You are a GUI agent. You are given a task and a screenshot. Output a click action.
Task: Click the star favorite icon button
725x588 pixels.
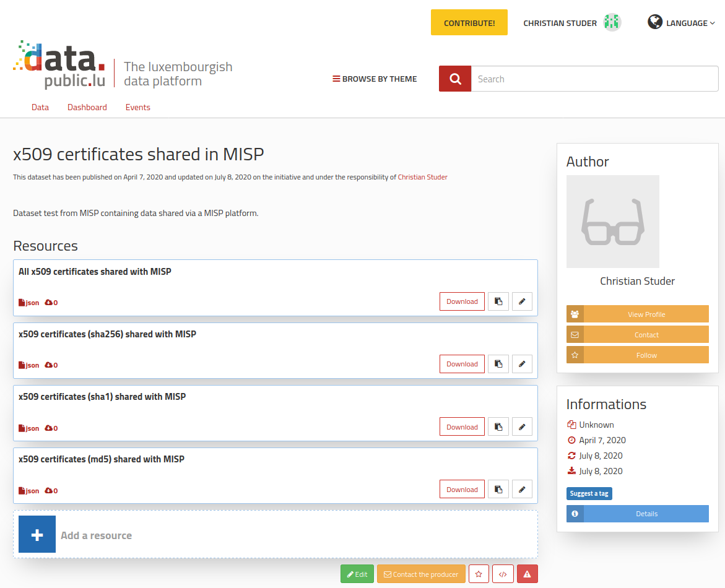point(479,574)
